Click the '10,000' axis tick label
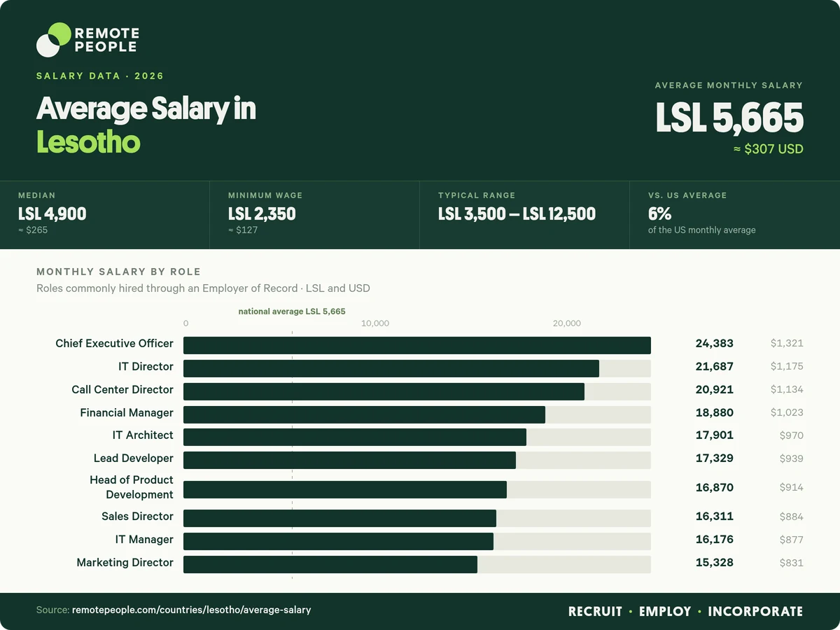The height and width of the screenshot is (630, 840). 375,323
